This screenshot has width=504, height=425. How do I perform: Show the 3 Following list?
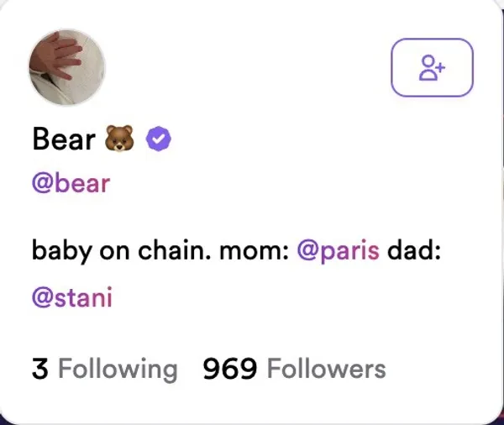[104, 369]
